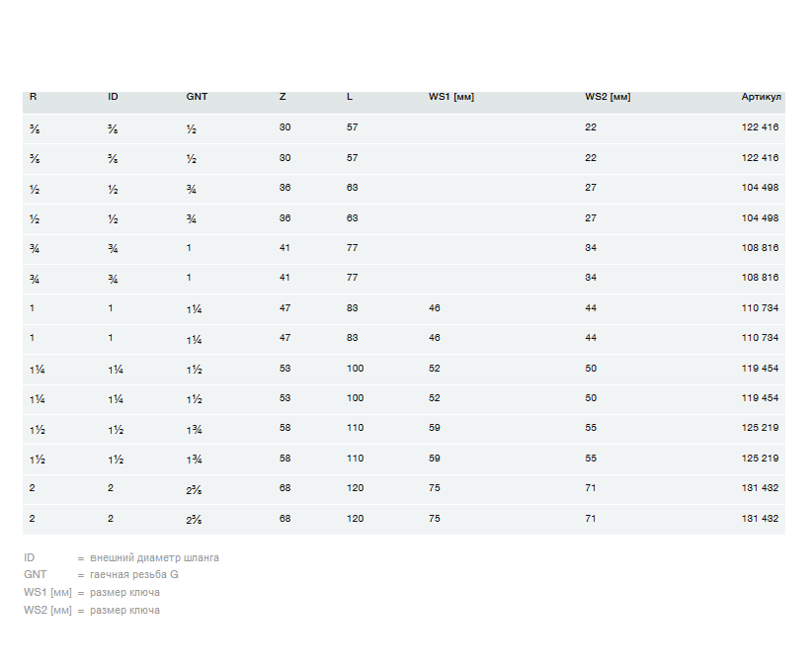Click the Z column header
Image resolution: width=812 pixels, height=672 pixels.
(283, 97)
